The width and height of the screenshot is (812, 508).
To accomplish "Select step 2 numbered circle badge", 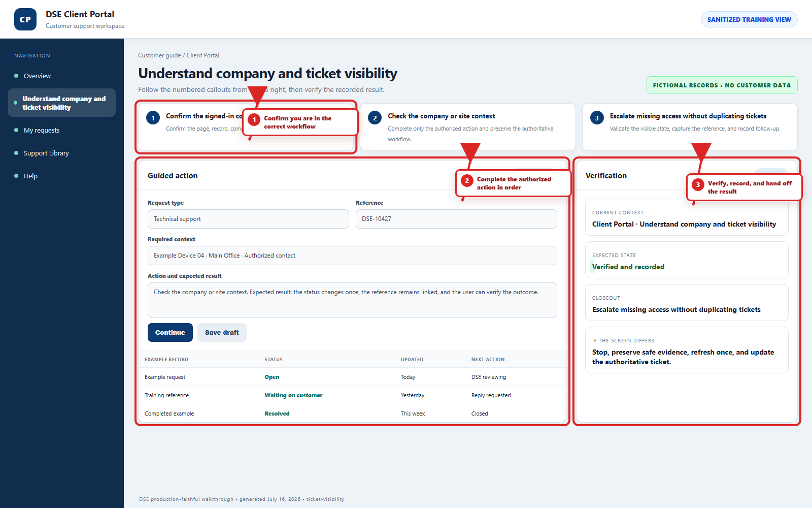I will click(375, 118).
